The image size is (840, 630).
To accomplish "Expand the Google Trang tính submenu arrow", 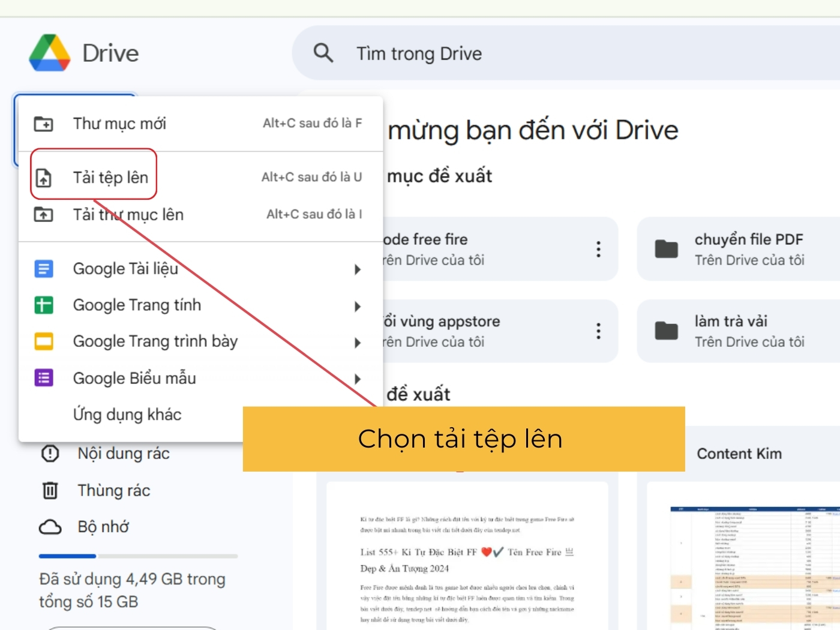I will 358,307.
